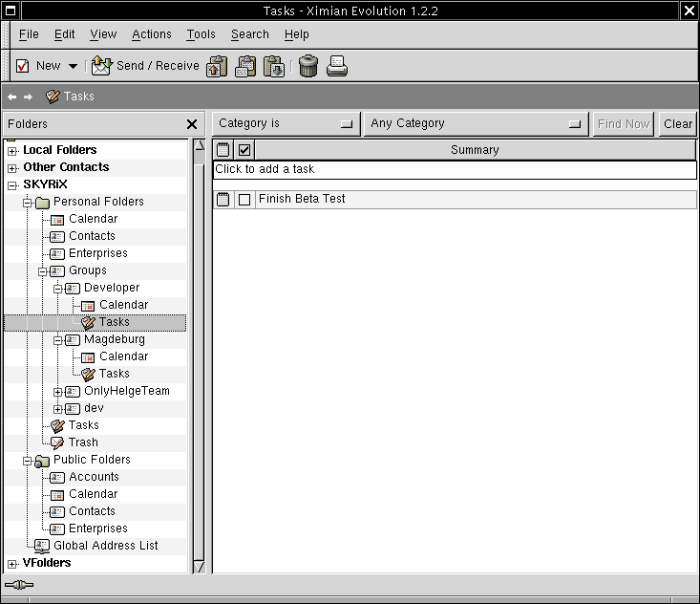Go back with the left arrow
Viewport: 700px width, 604px height.
click(x=12, y=97)
